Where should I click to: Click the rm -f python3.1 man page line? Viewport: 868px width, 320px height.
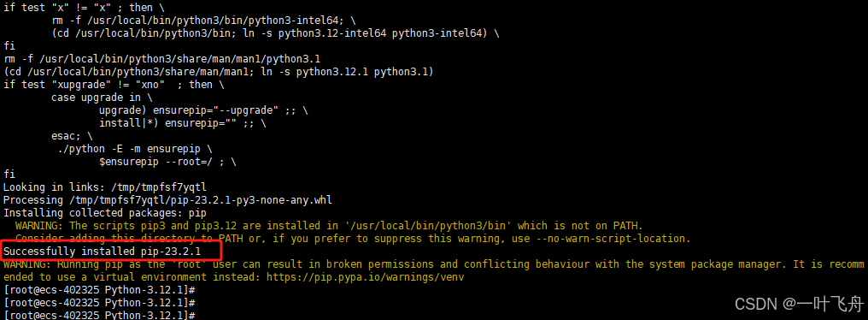point(162,59)
